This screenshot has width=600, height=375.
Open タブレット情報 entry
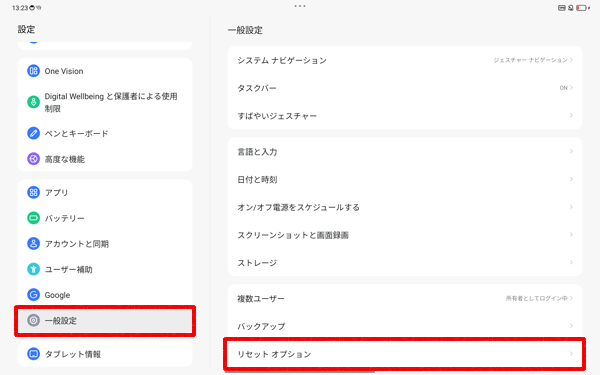(x=105, y=354)
